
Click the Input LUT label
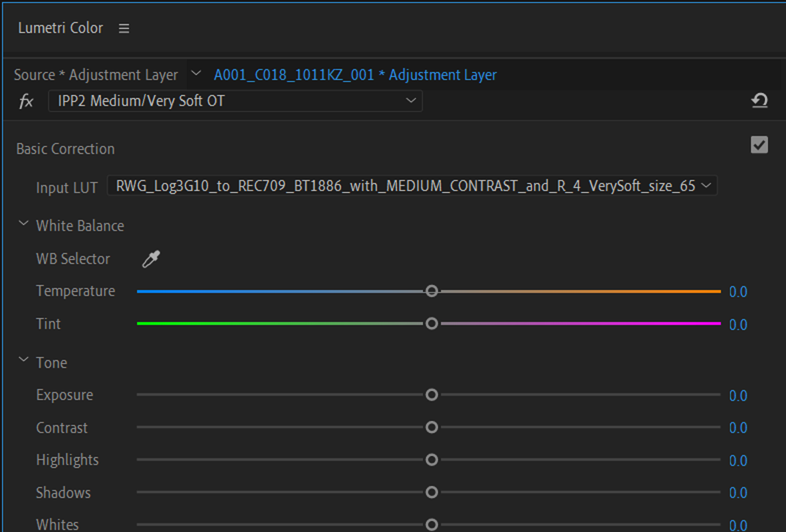(x=66, y=188)
